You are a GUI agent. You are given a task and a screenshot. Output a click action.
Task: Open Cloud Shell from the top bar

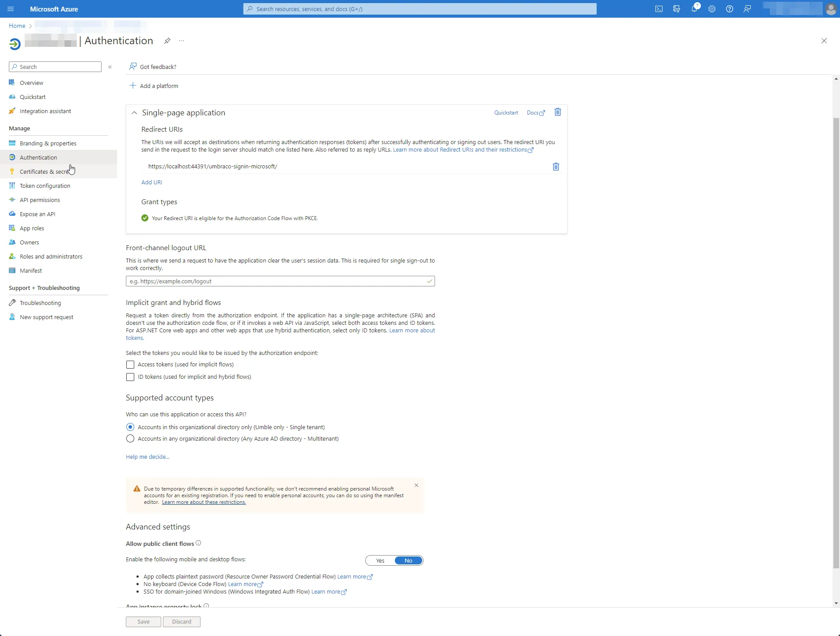[659, 9]
